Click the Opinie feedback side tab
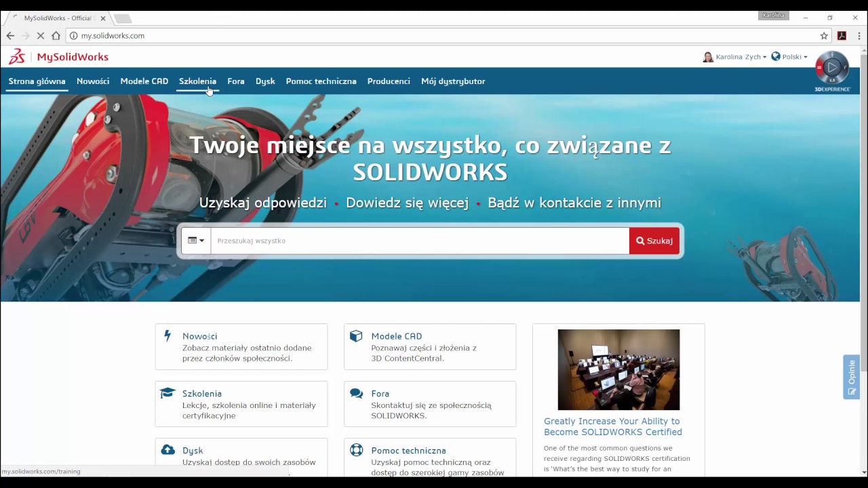The image size is (868, 488). click(x=851, y=377)
